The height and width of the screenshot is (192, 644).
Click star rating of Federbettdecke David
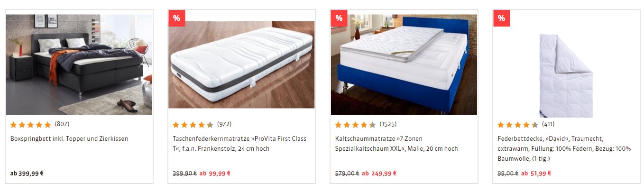tap(517, 125)
